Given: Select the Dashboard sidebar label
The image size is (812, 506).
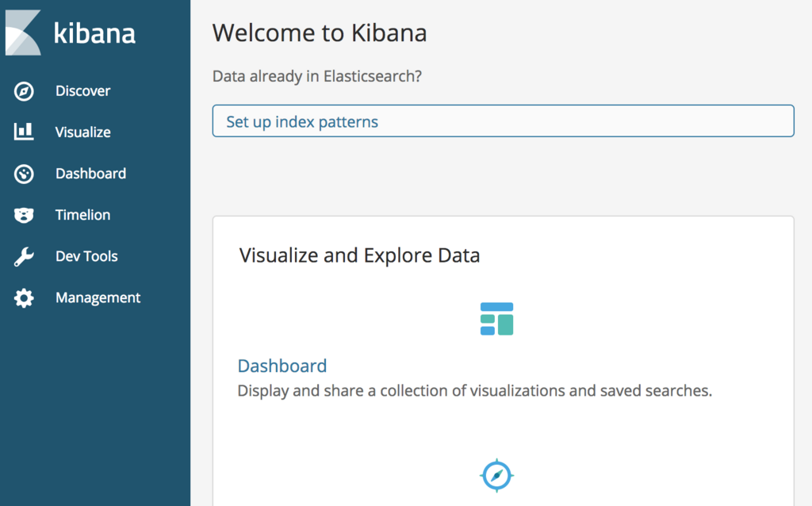Looking at the screenshot, I should coord(90,174).
